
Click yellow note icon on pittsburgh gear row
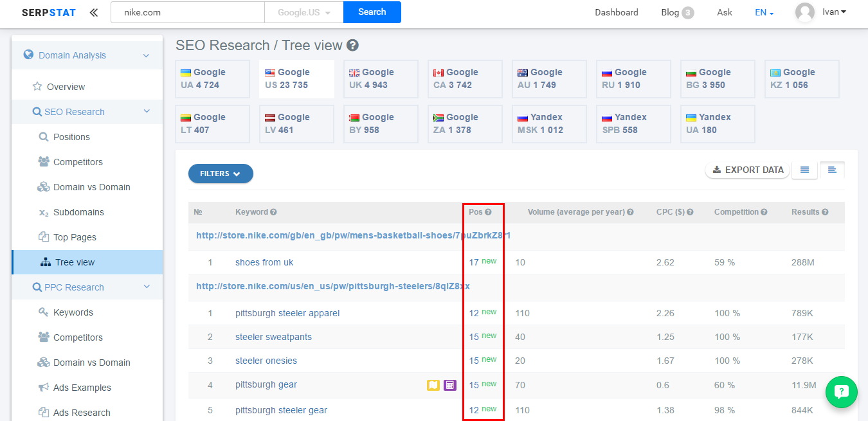coord(433,385)
